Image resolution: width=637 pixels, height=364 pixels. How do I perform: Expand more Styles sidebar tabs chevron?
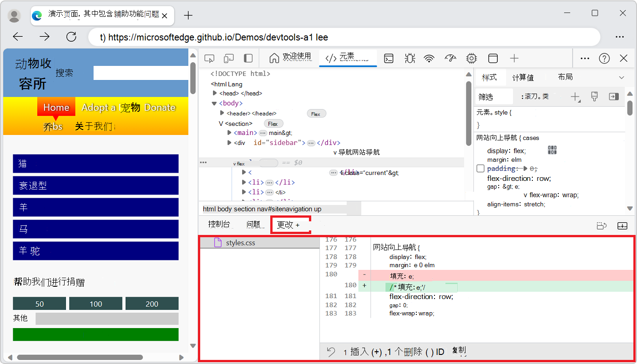(x=622, y=78)
